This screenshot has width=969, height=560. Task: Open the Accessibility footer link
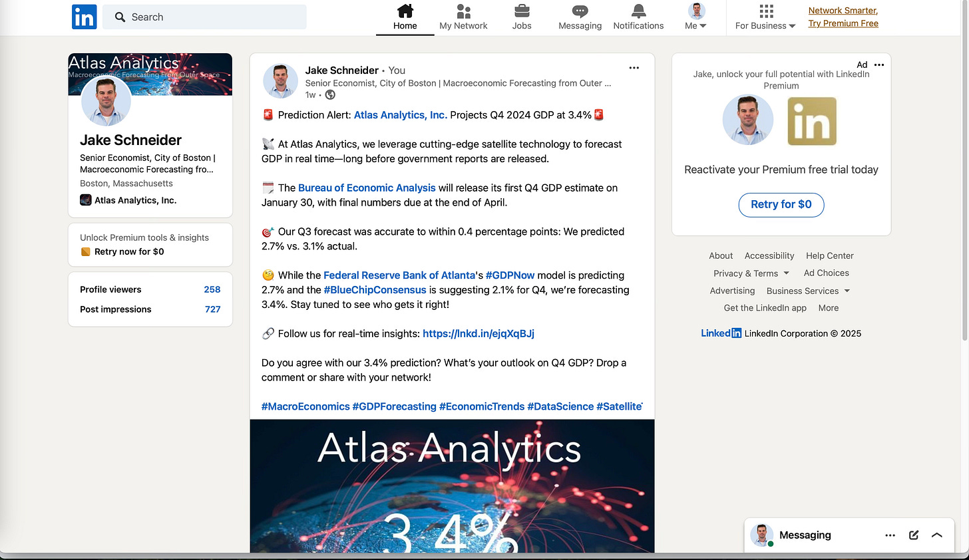tap(769, 256)
